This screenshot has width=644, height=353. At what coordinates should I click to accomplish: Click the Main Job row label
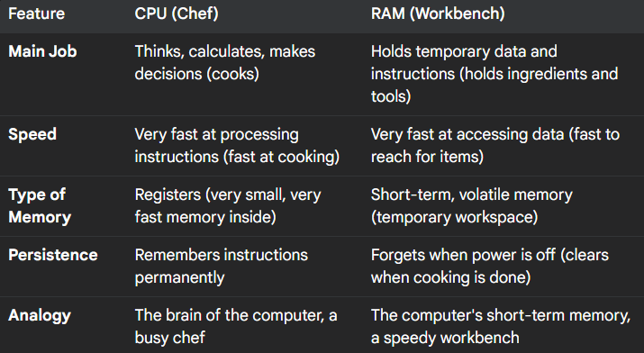(42, 51)
